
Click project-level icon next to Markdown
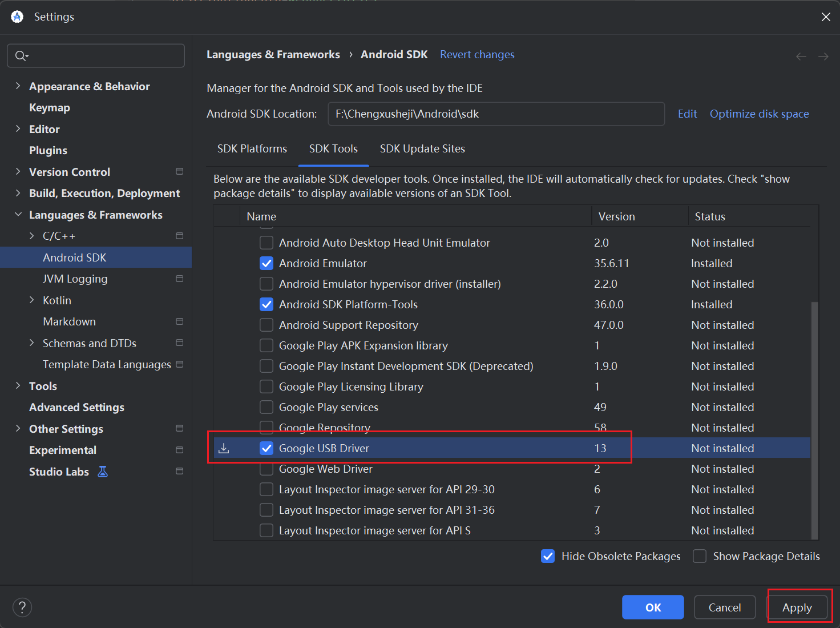click(x=180, y=321)
